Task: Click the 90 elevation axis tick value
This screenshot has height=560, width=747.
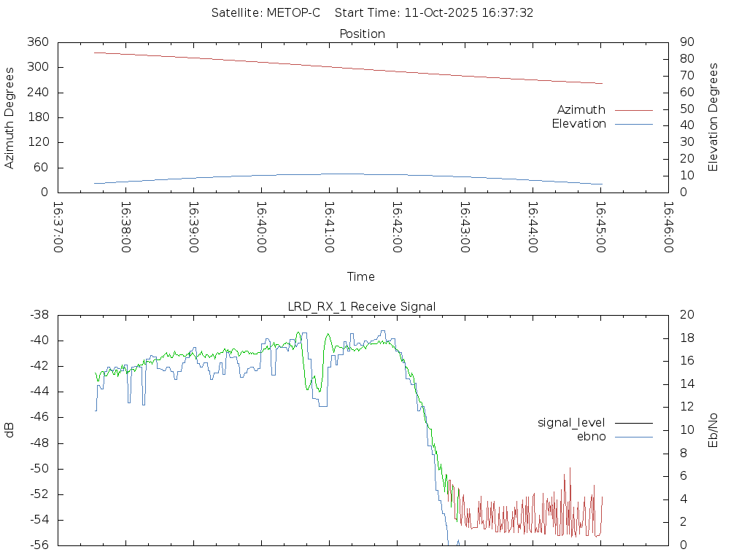Action: [686, 42]
